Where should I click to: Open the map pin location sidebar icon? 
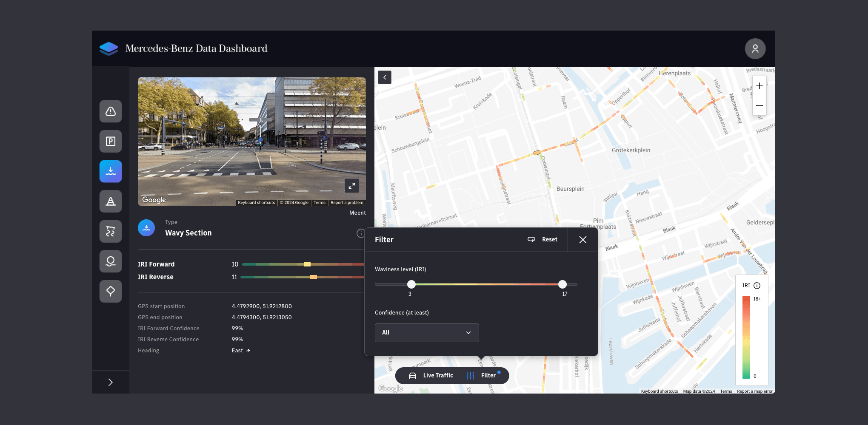coord(111,261)
